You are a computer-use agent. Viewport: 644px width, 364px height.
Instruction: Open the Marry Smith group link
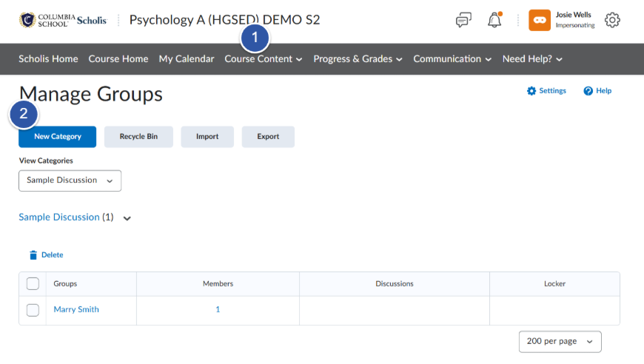pos(76,309)
